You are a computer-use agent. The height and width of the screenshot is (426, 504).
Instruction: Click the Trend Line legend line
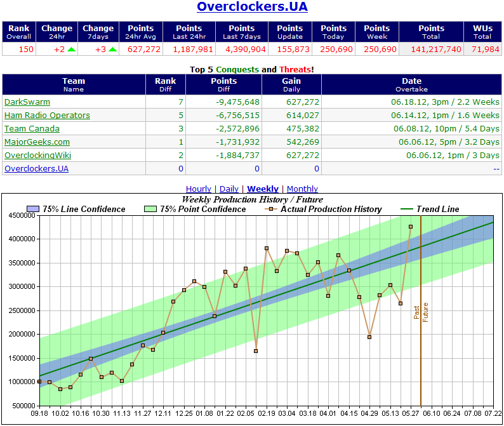click(407, 209)
